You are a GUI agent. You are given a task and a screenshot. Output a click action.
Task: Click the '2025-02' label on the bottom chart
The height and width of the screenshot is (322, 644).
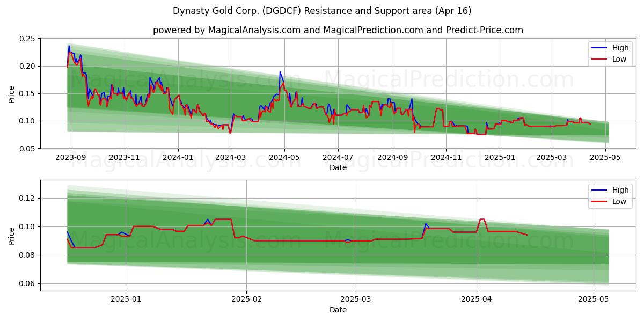pos(246,300)
